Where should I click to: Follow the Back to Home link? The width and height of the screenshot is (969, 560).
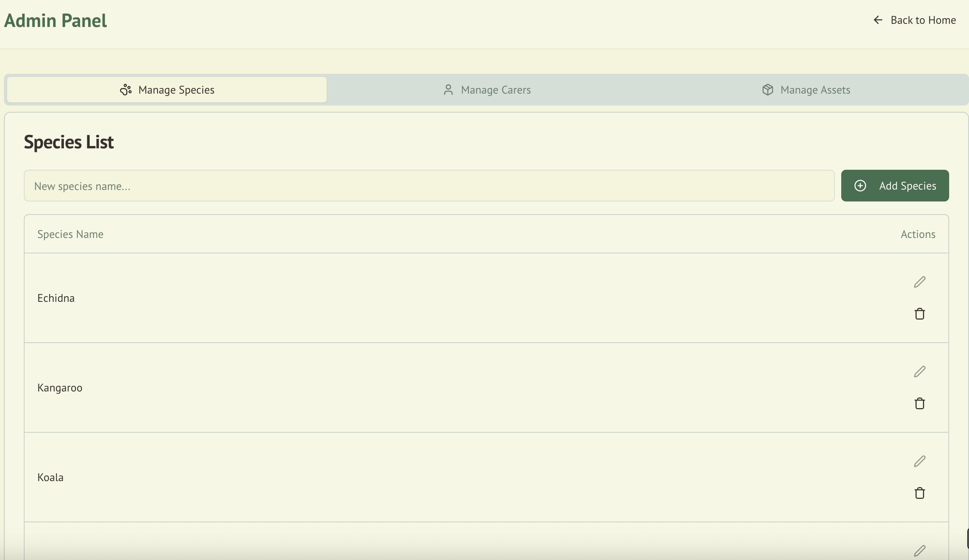pyautogui.click(x=923, y=20)
